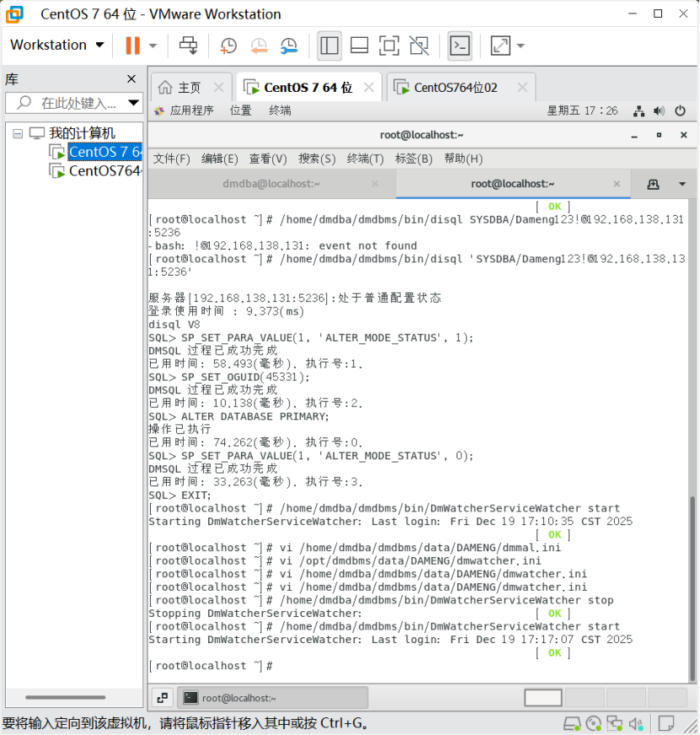
Task: Click Send Ctrl+Alt+Del icon in toolbar
Action: [189, 46]
